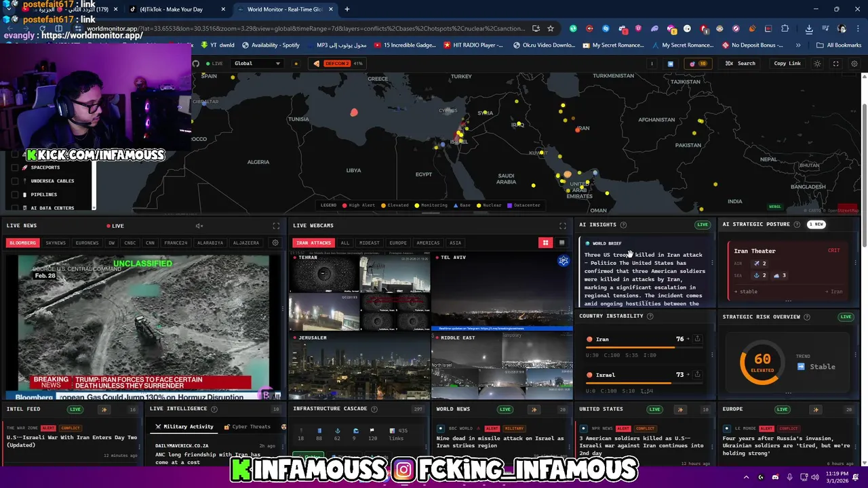The image size is (868, 488).
Task: Open the Live Intelligence help icon
Action: click(x=214, y=409)
